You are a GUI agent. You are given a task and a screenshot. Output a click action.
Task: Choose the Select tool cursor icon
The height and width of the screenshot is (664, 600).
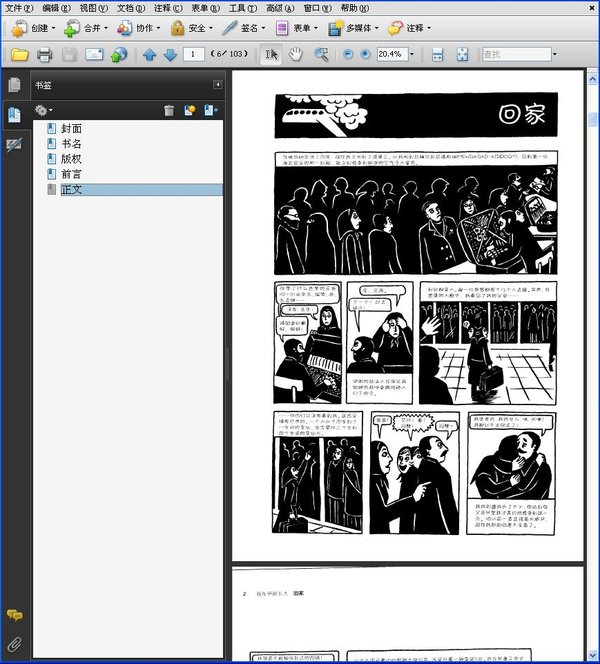click(271, 54)
